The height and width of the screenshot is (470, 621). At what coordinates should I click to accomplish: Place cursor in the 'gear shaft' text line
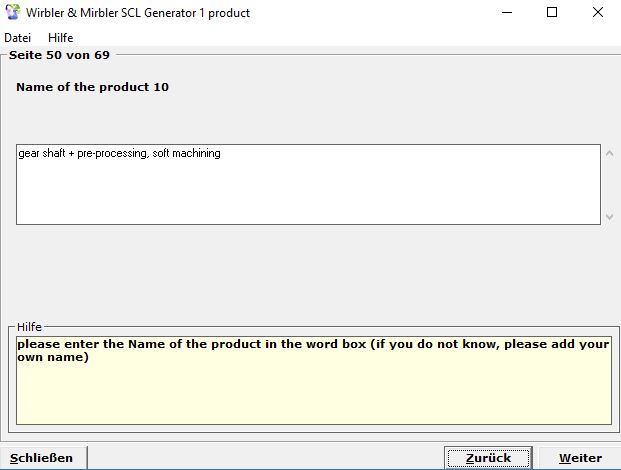click(120, 154)
